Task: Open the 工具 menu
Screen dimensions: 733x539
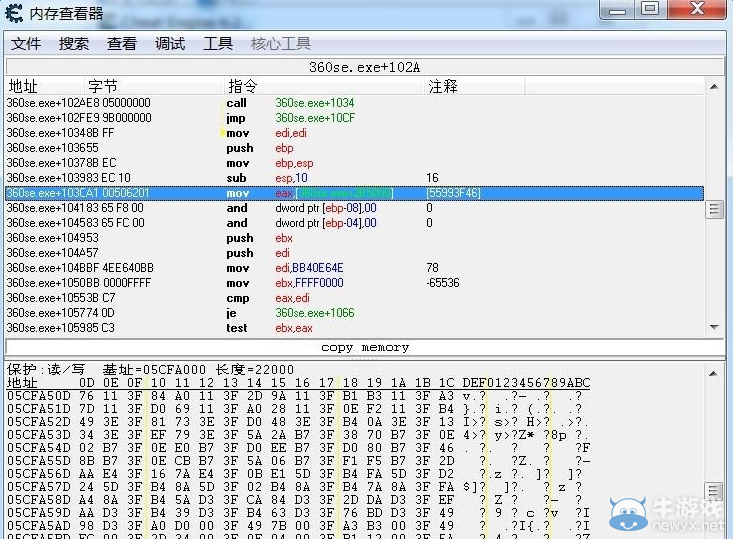Action: [x=218, y=44]
